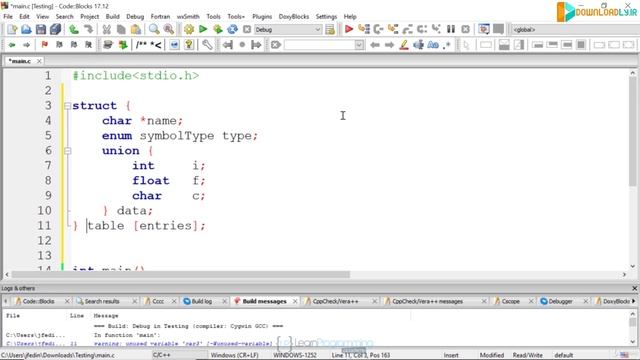The width and height of the screenshot is (640, 360).
Task: Click the Show target dialog icon
Action: pos(330,29)
